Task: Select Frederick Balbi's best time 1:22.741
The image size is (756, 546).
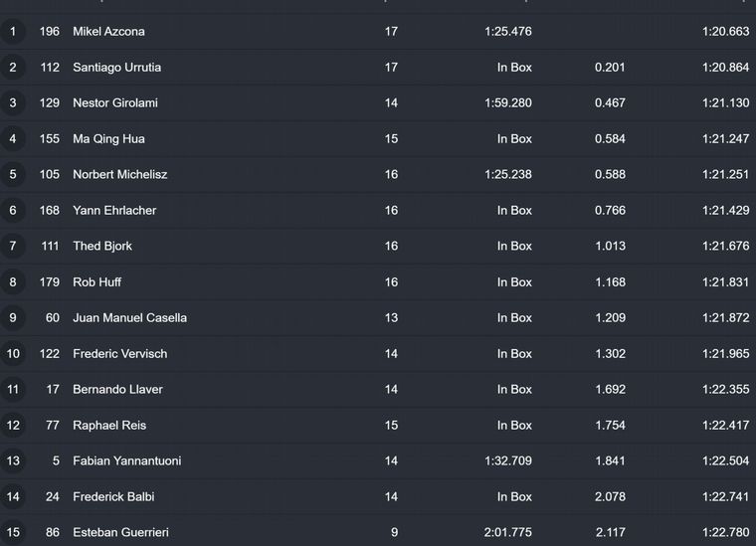Action: (725, 497)
